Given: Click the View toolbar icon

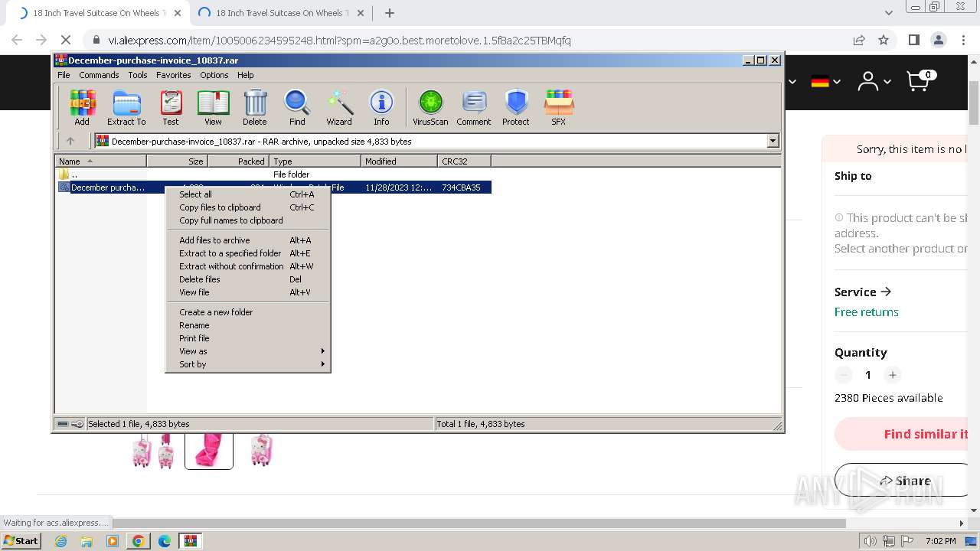Looking at the screenshot, I should [x=213, y=108].
